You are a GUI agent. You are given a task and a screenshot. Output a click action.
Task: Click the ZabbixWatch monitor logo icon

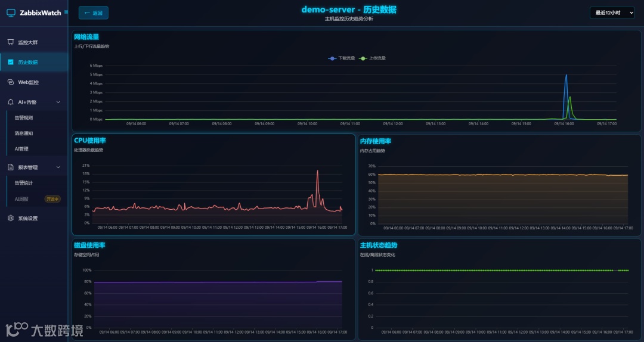11,13
